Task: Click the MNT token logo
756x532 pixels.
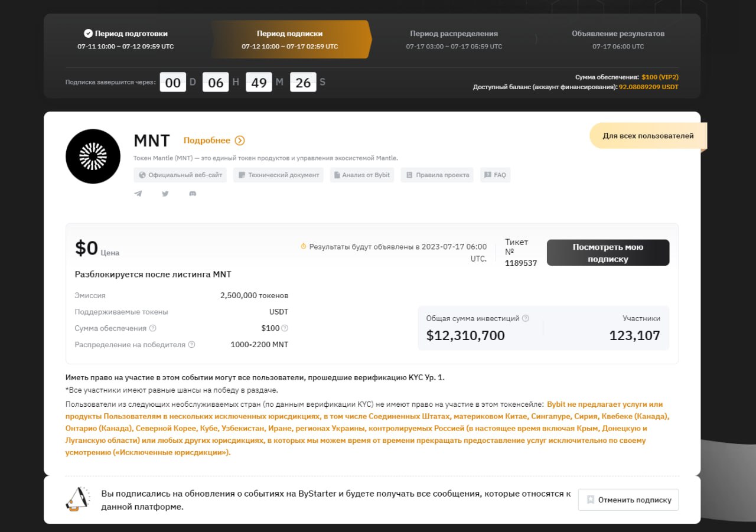Action: click(93, 156)
